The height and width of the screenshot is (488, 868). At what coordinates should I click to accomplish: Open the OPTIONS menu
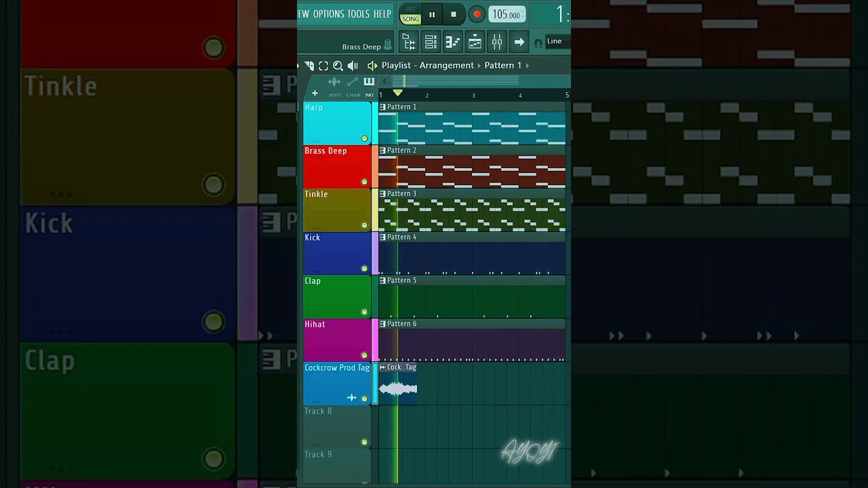tap(329, 14)
